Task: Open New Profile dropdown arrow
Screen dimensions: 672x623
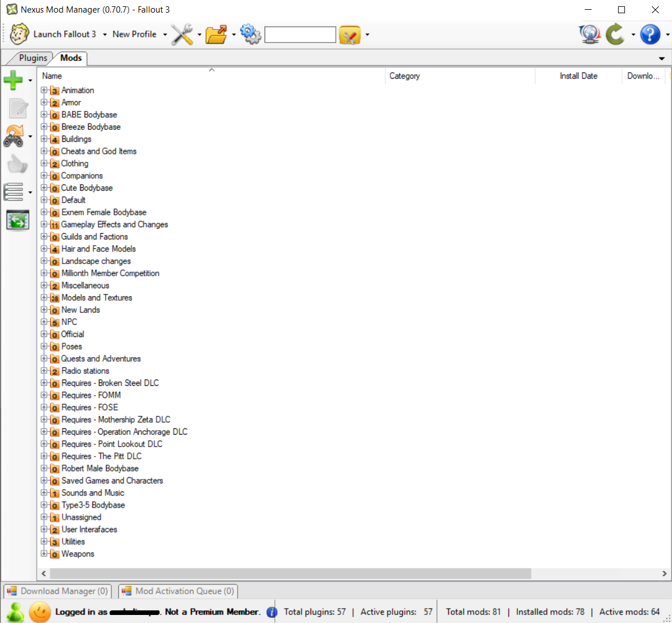Action: (x=165, y=34)
